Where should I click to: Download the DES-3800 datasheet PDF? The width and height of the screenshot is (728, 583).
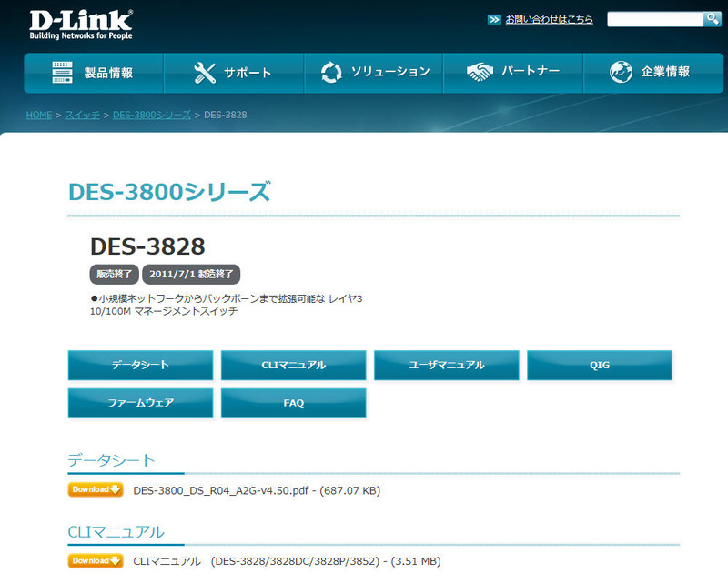pos(96,490)
